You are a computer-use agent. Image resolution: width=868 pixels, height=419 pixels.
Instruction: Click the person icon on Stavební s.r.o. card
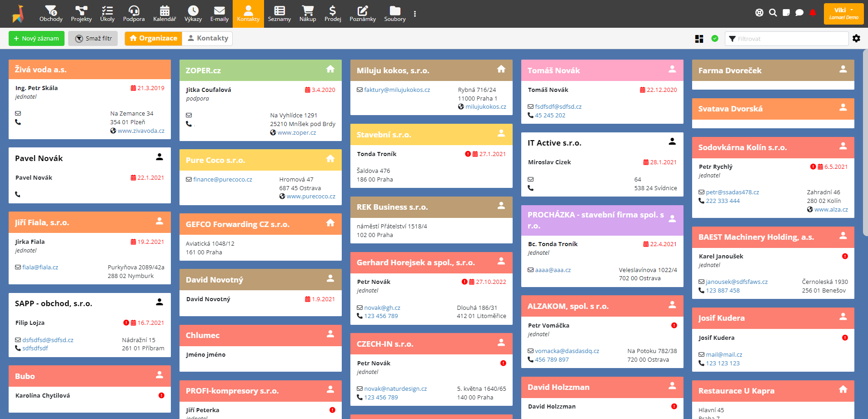(x=501, y=133)
